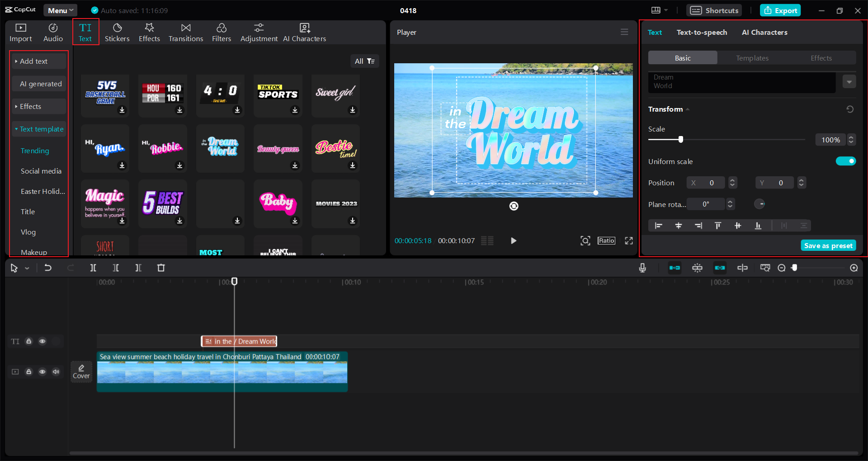Click the zoom out magnifier in timeline toolbar

click(x=782, y=268)
